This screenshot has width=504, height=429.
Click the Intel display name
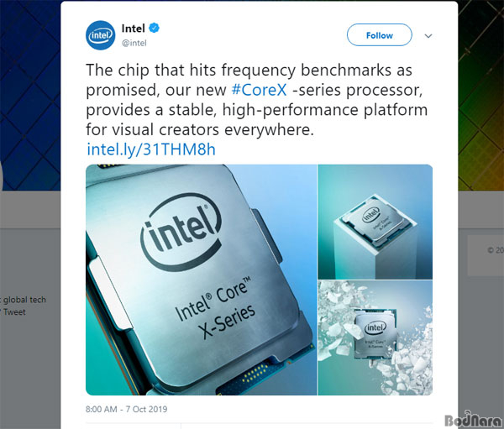coord(133,29)
